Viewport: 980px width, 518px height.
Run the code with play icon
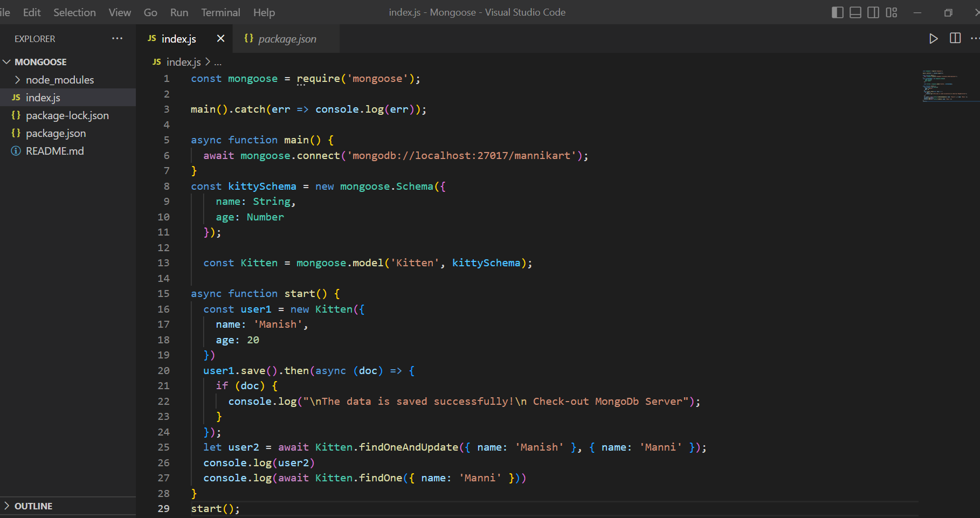tap(934, 38)
